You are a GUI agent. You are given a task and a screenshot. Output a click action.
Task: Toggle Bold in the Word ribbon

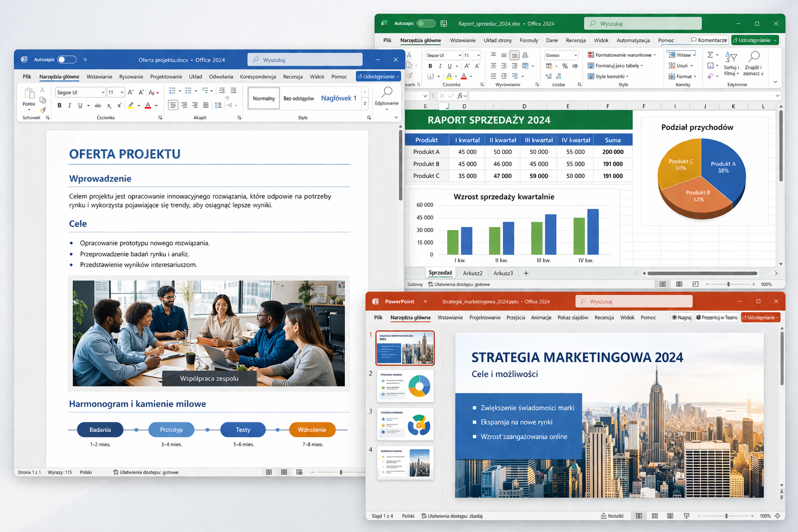click(60, 105)
